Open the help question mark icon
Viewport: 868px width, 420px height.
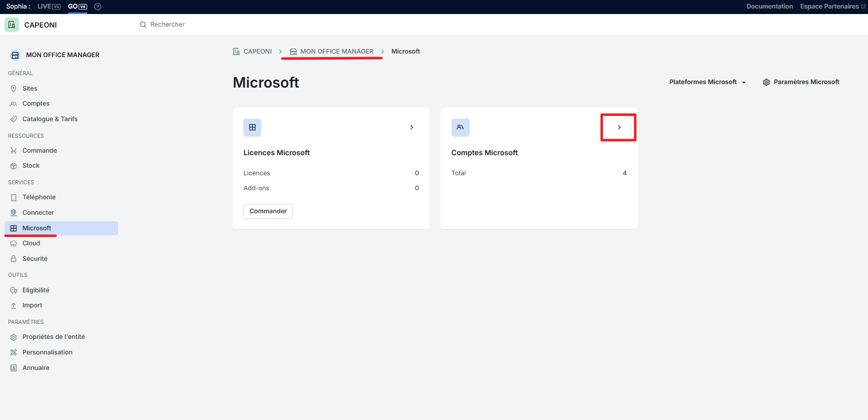coord(98,7)
